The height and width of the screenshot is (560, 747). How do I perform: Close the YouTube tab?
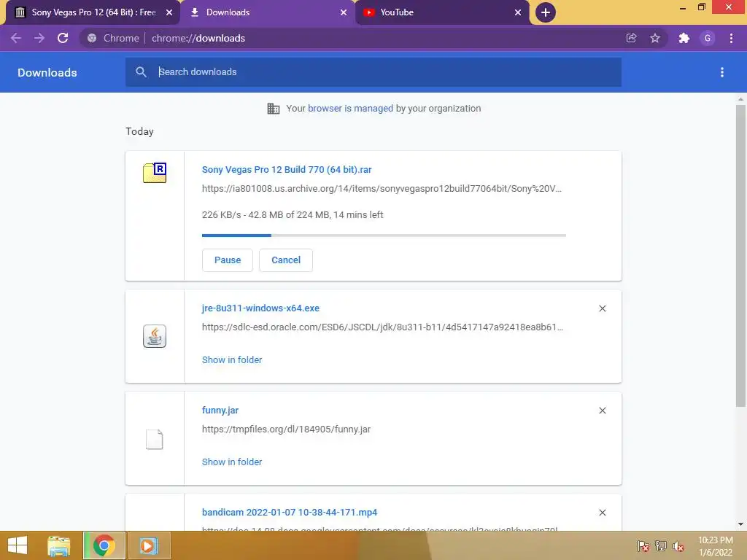tap(518, 12)
